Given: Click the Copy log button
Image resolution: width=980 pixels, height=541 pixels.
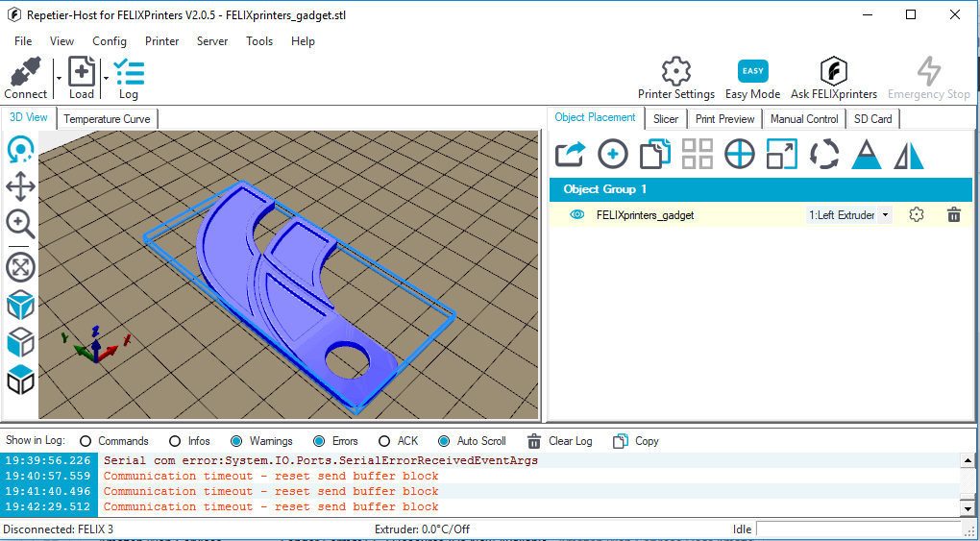Looking at the screenshot, I should (x=636, y=441).
